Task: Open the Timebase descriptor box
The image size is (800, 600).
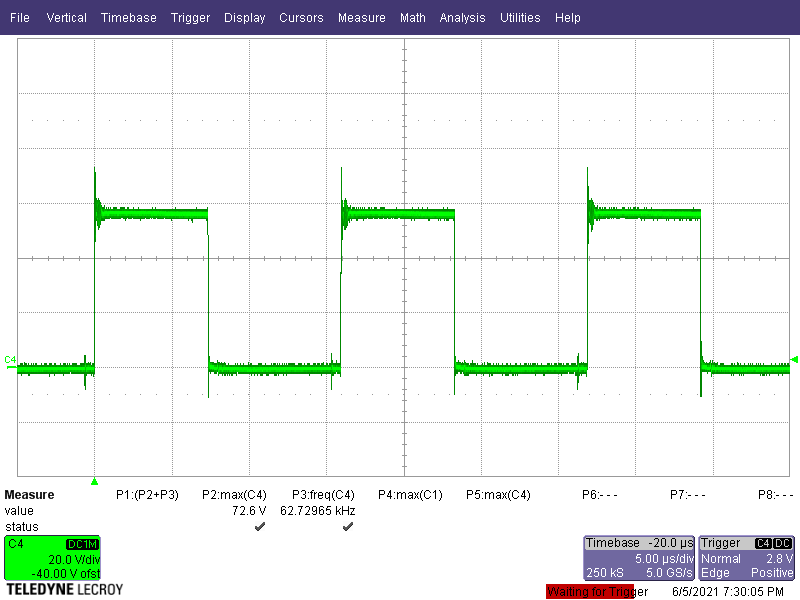Action: [x=639, y=558]
